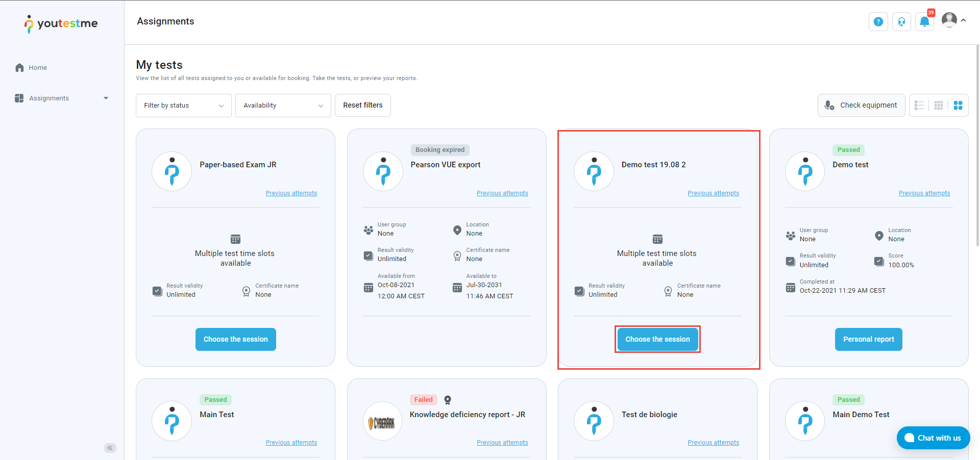The width and height of the screenshot is (980, 460).
Task: Go to Home in the sidebar
Action: point(37,68)
